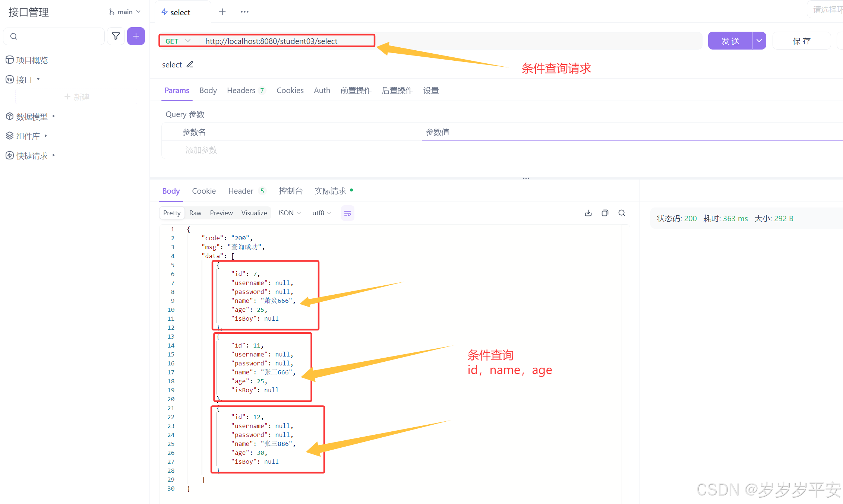Click the 大小: 292 B text

point(774,219)
